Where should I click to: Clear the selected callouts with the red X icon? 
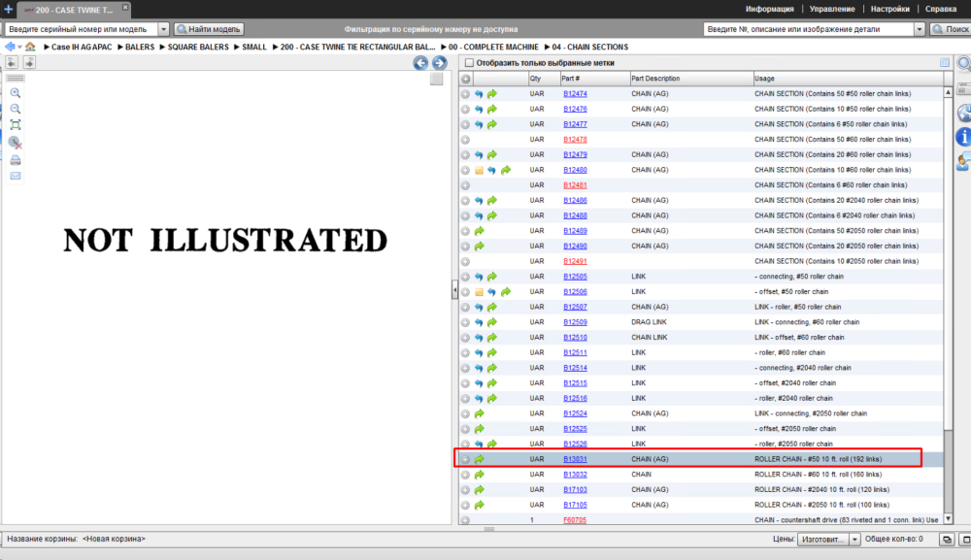pyautogui.click(x=16, y=143)
